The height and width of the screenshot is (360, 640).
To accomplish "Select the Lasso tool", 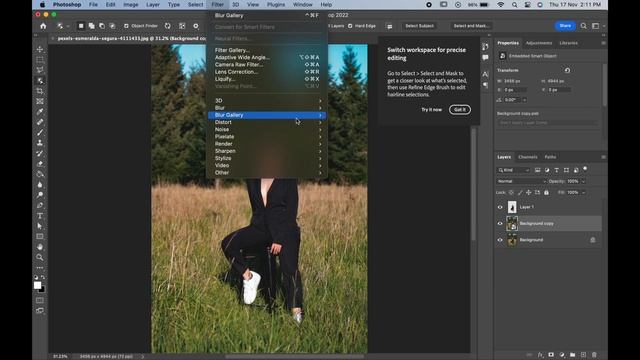I will coord(40,70).
